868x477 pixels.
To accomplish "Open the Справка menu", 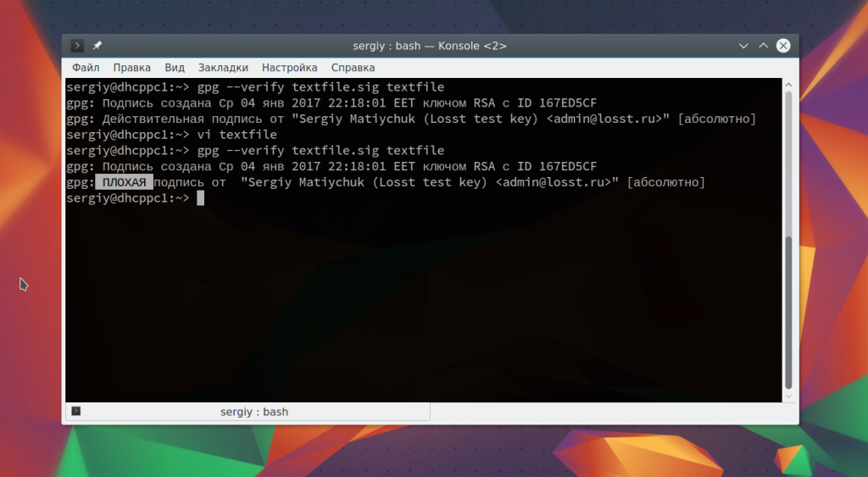I will (353, 68).
